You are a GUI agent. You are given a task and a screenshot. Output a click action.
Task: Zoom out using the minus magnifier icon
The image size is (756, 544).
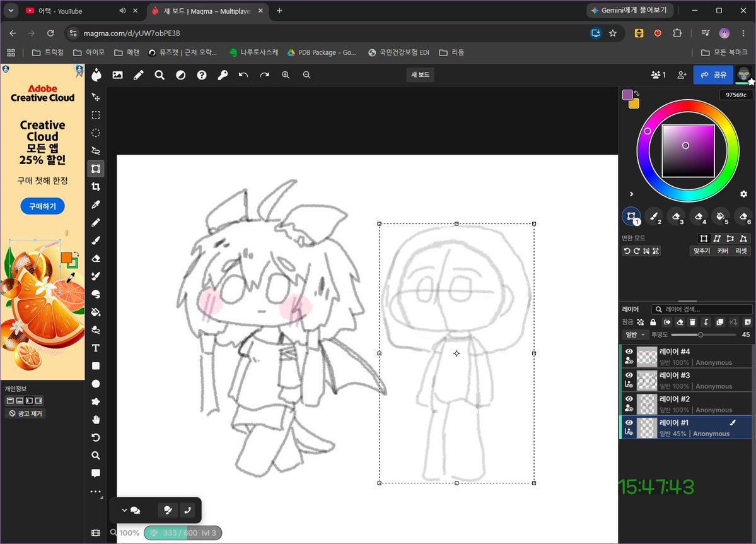tap(306, 75)
